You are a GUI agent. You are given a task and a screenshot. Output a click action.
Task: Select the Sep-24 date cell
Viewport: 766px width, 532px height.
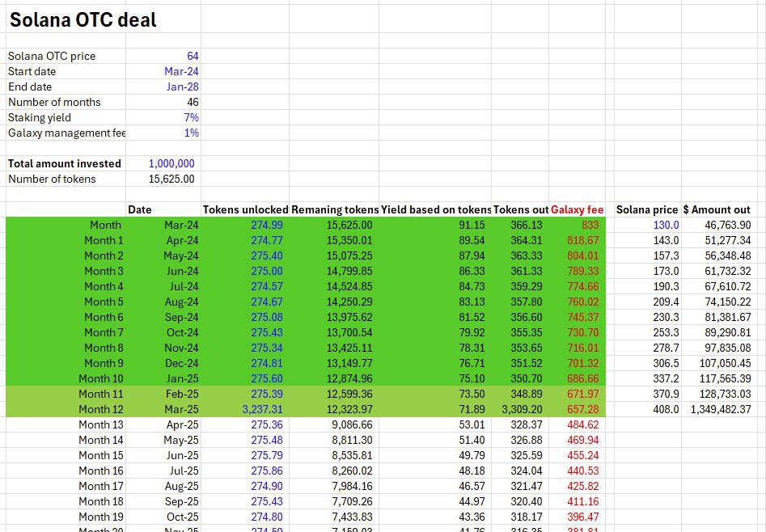click(x=181, y=318)
